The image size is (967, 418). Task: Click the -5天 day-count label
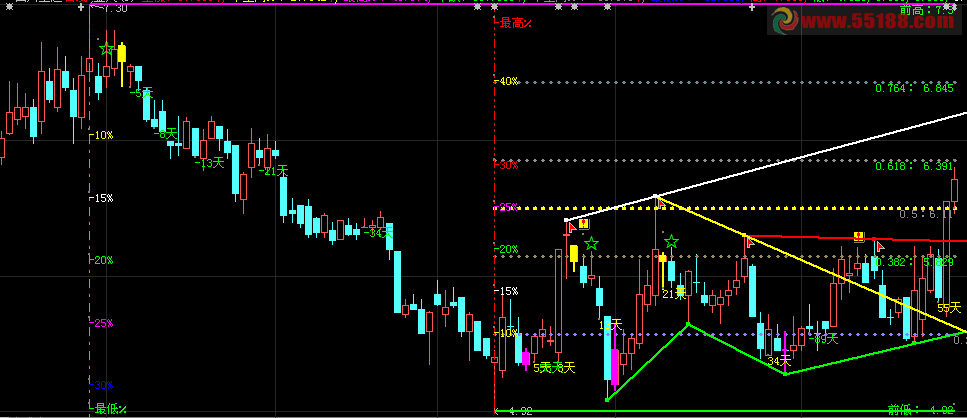coord(141,92)
